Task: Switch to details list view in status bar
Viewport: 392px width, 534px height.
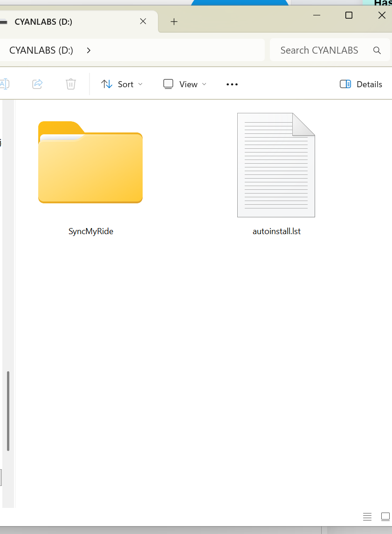Action: point(367,516)
